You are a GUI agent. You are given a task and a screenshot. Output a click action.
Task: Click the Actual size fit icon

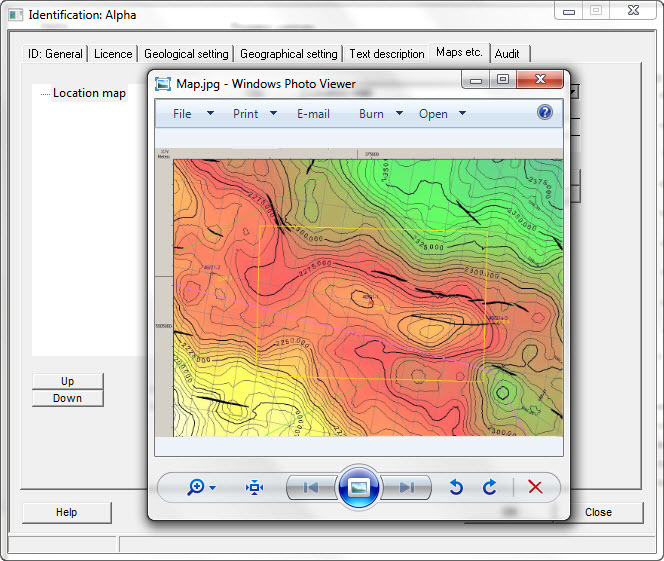tap(254, 487)
